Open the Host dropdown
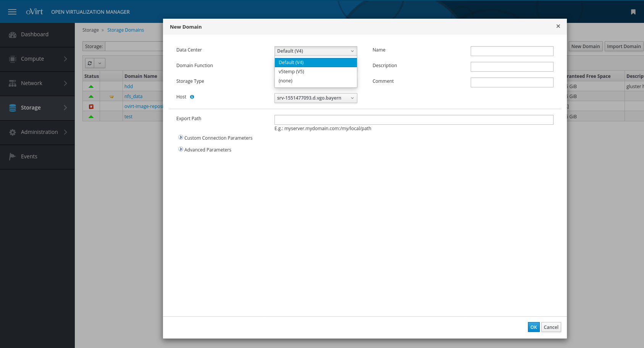644x348 pixels. 316,98
